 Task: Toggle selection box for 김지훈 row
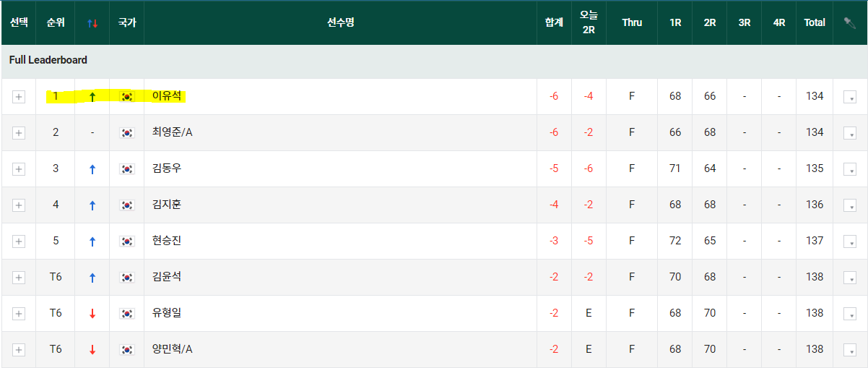pyautogui.click(x=19, y=205)
